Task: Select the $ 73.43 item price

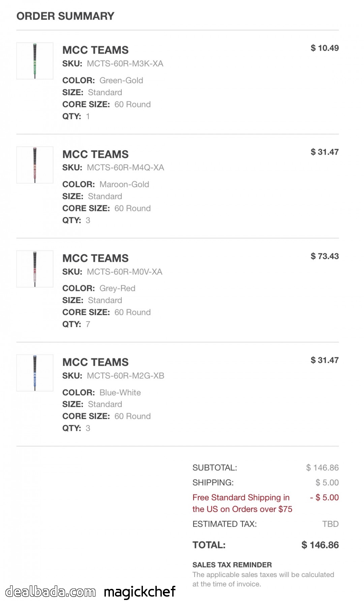Action: [325, 256]
